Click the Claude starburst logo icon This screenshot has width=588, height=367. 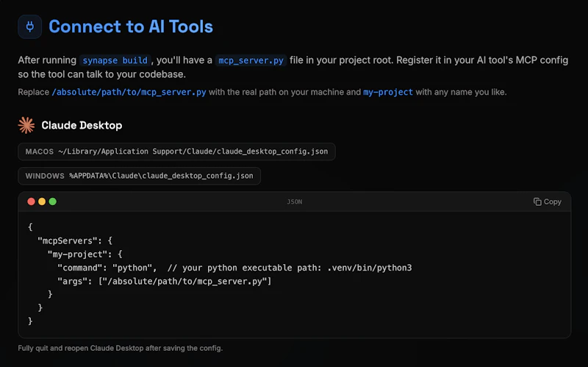(x=26, y=125)
